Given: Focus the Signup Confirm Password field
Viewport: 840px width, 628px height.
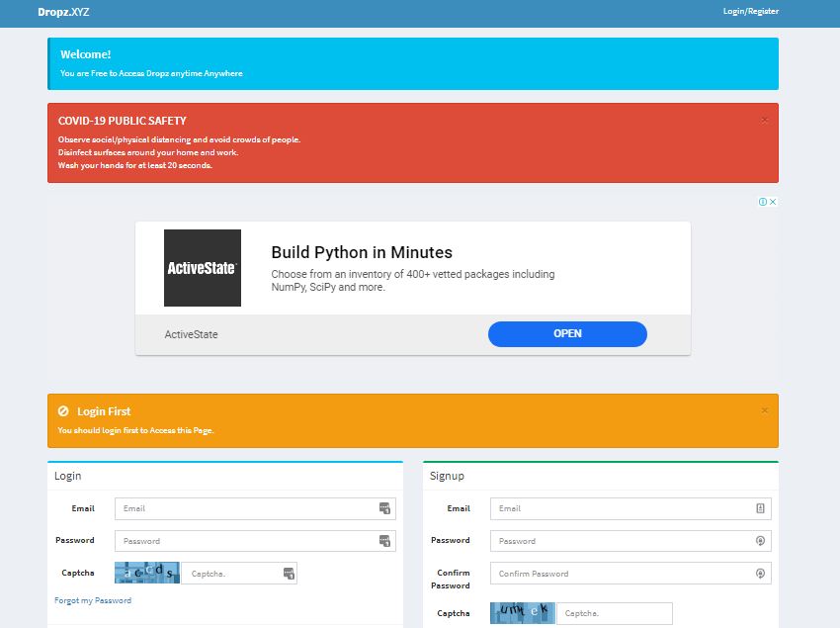Looking at the screenshot, I should pyautogui.click(x=630, y=574).
